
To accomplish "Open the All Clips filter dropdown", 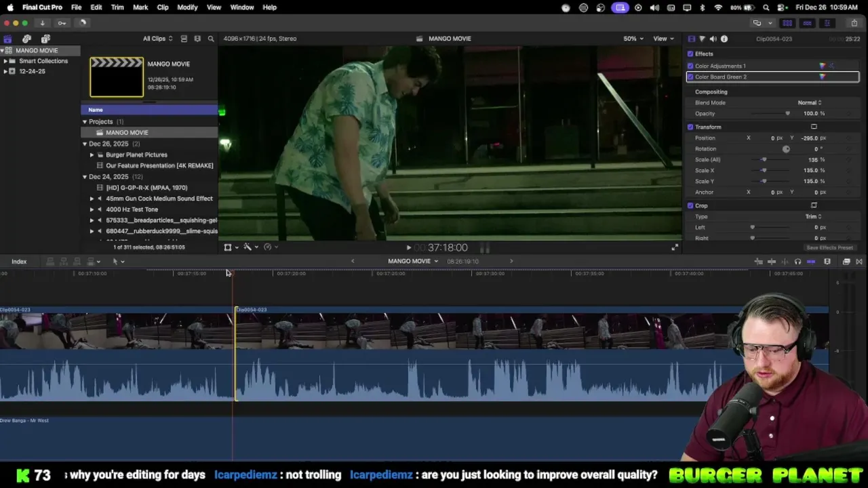I will pyautogui.click(x=157, y=39).
